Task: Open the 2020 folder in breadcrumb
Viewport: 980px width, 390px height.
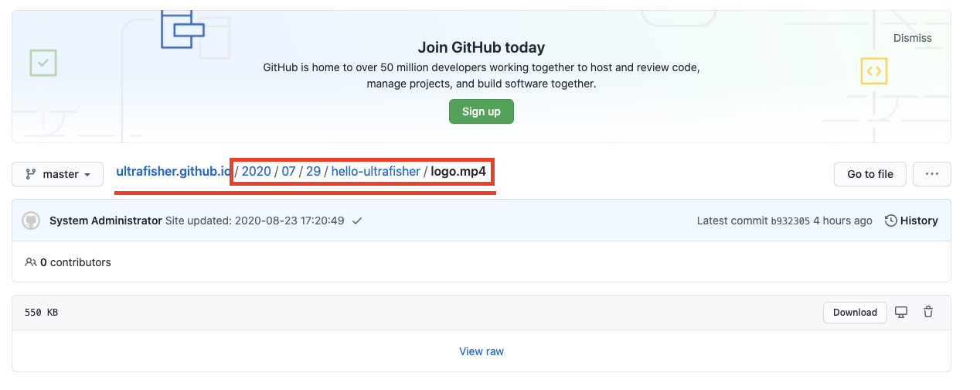Action: point(256,171)
